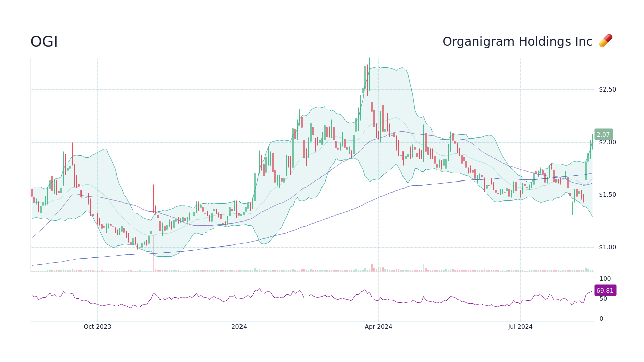Click the Oct 2023 date axis label
The height and width of the screenshot is (362, 644).
pos(97,327)
